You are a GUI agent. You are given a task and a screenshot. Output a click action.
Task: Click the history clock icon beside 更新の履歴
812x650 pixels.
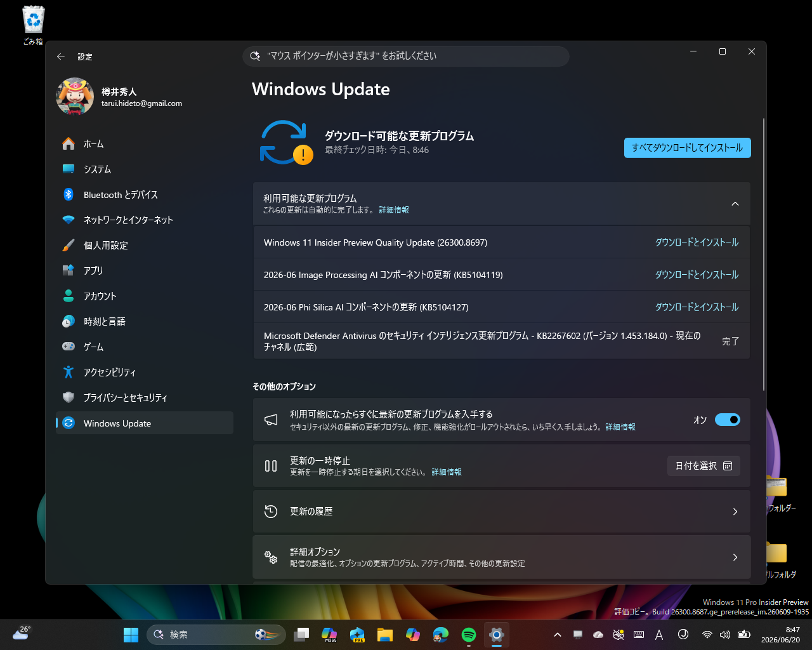click(271, 512)
